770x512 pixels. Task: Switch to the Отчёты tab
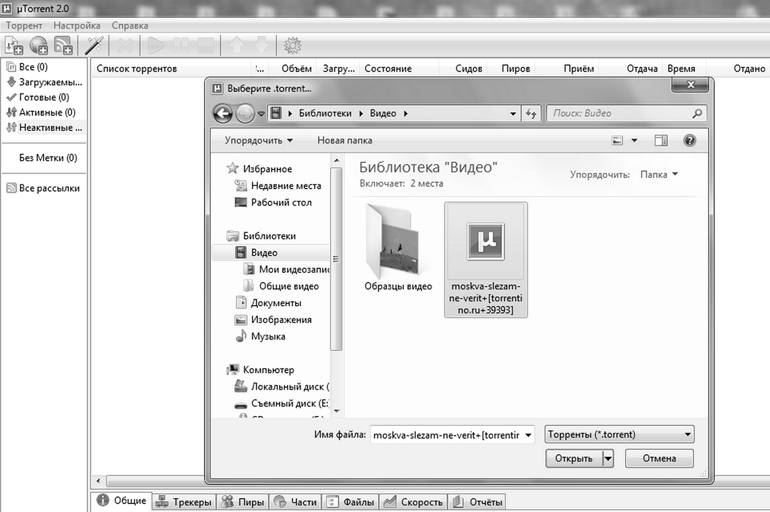tap(477, 502)
